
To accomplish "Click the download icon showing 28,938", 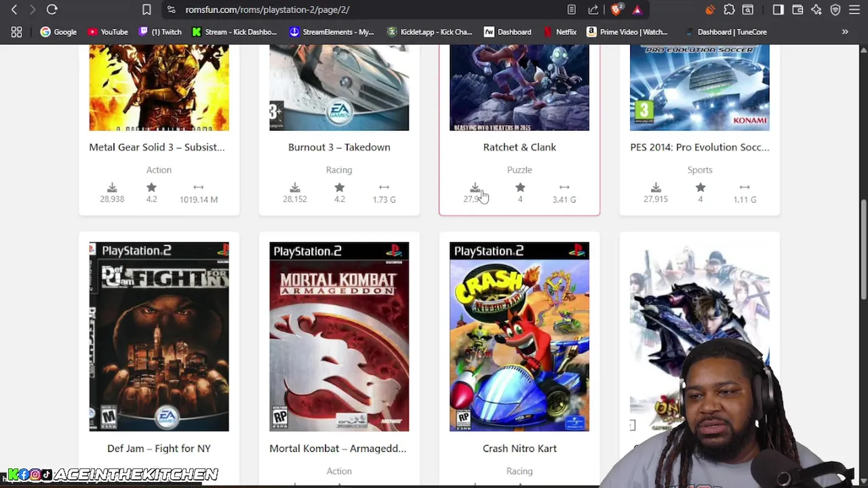I will coord(112,188).
